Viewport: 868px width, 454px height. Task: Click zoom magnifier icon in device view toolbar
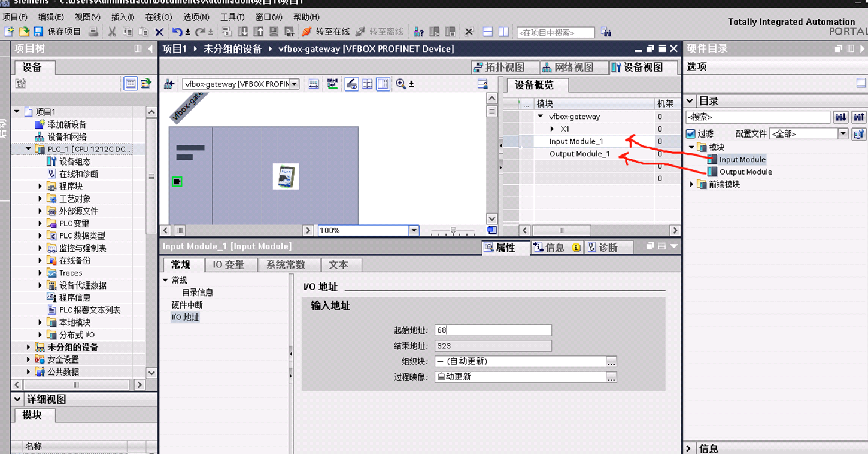[x=401, y=84]
